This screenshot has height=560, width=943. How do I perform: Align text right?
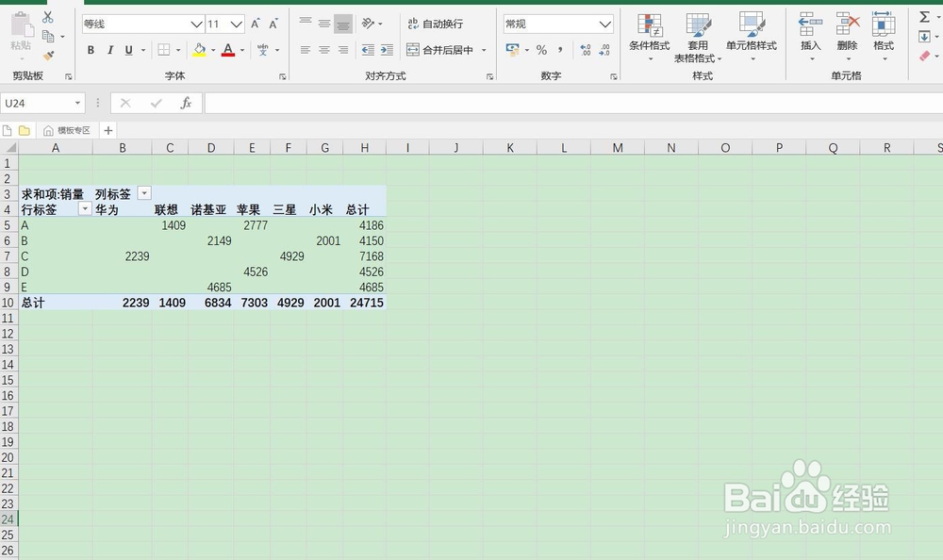click(x=343, y=50)
